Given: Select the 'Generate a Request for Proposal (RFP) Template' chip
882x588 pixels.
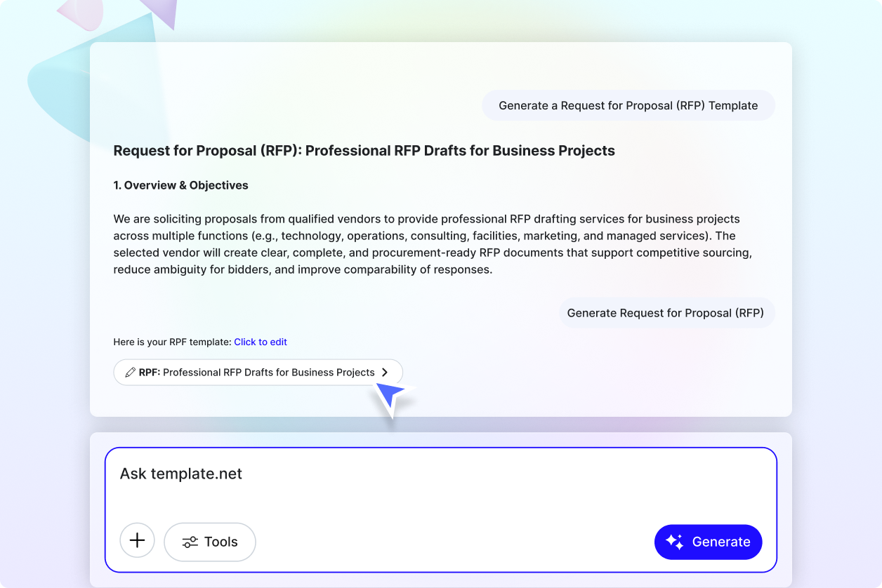Looking at the screenshot, I should 628,105.
